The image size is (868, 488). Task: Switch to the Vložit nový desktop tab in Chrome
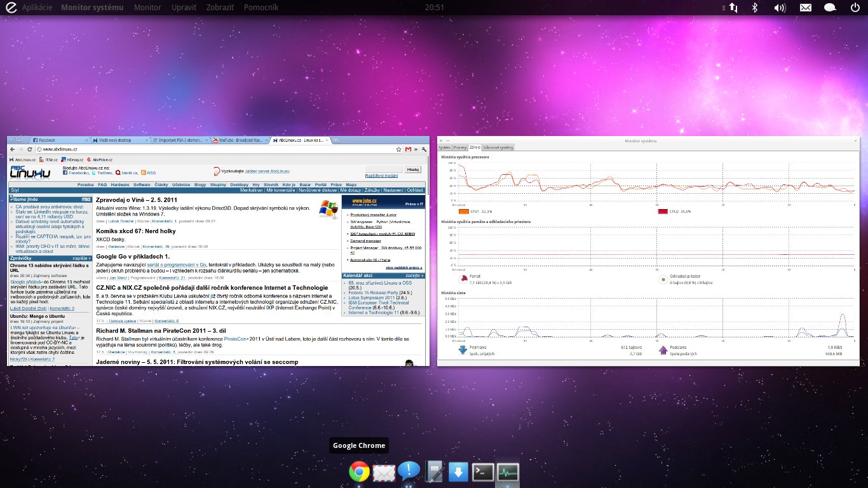[x=121, y=140]
